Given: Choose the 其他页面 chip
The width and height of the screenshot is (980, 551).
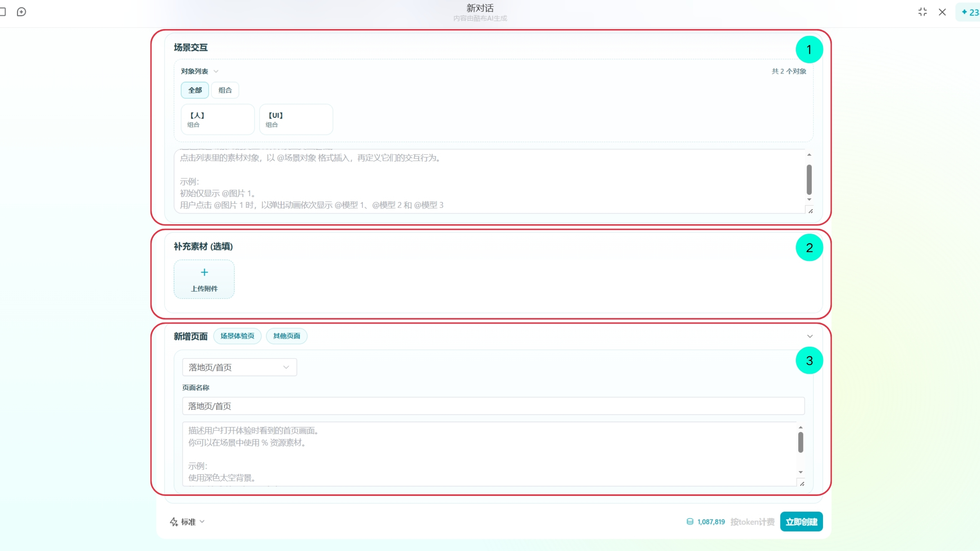Looking at the screenshot, I should pos(287,336).
